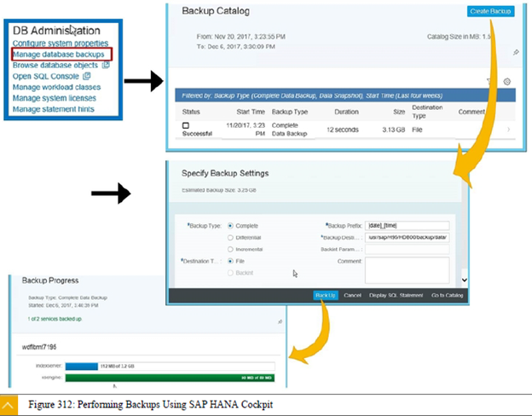
Task: Click the Backup Destination path field
Action: click(x=408, y=238)
